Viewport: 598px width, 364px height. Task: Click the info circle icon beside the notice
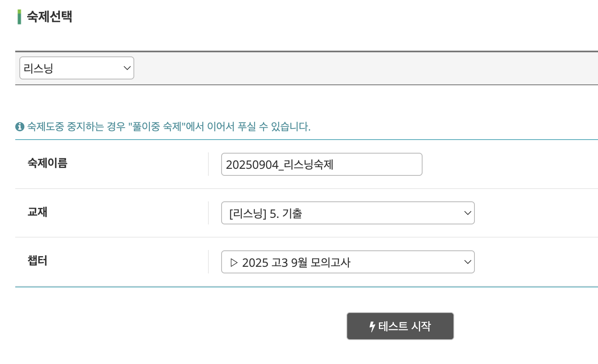20,126
